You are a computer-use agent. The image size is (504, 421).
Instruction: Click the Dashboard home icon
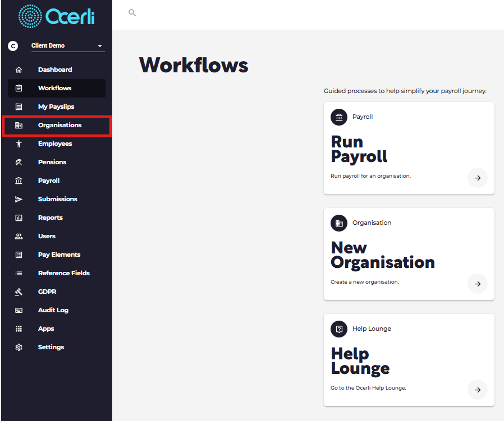coord(19,70)
